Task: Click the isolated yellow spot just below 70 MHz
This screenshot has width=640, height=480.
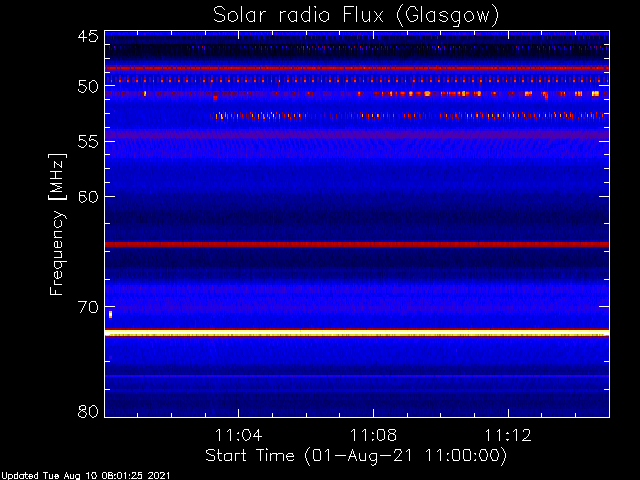Action: coord(110,314)
